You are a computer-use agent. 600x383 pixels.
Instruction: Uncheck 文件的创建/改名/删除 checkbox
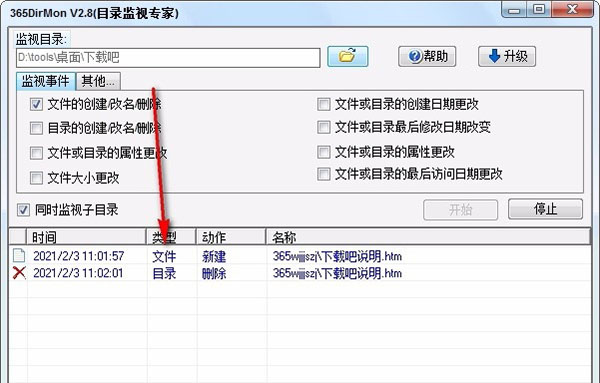click(x=36, y=104)
